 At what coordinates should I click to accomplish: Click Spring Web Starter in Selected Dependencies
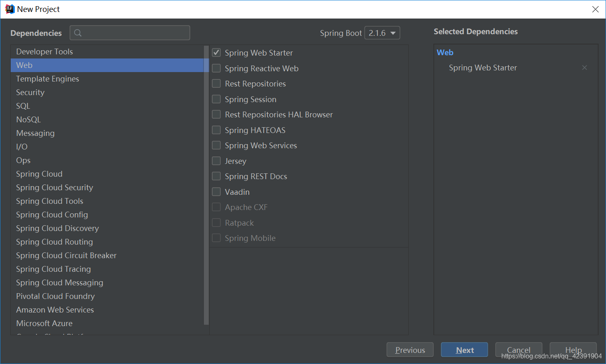click(483, 68)
